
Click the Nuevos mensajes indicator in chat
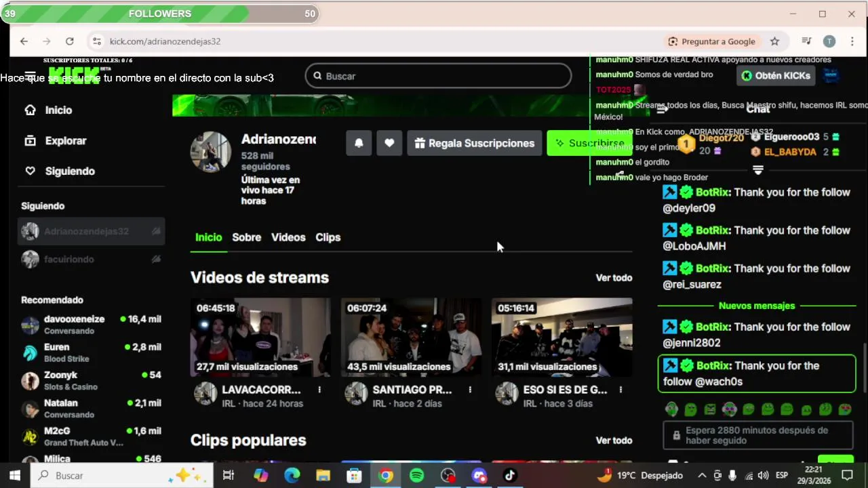757,306
